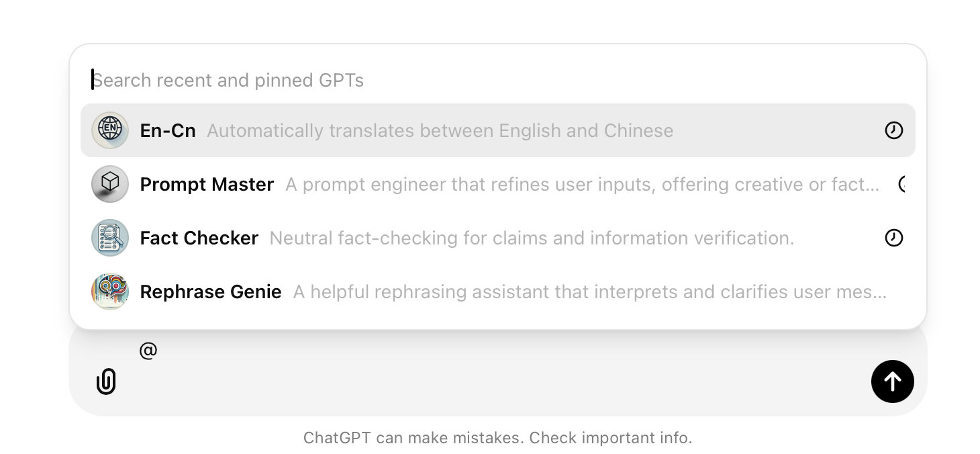Attach a file with the paperclip icon
Image resolution: width=980 pixels, height=454 pixels.
coord(106,381)
